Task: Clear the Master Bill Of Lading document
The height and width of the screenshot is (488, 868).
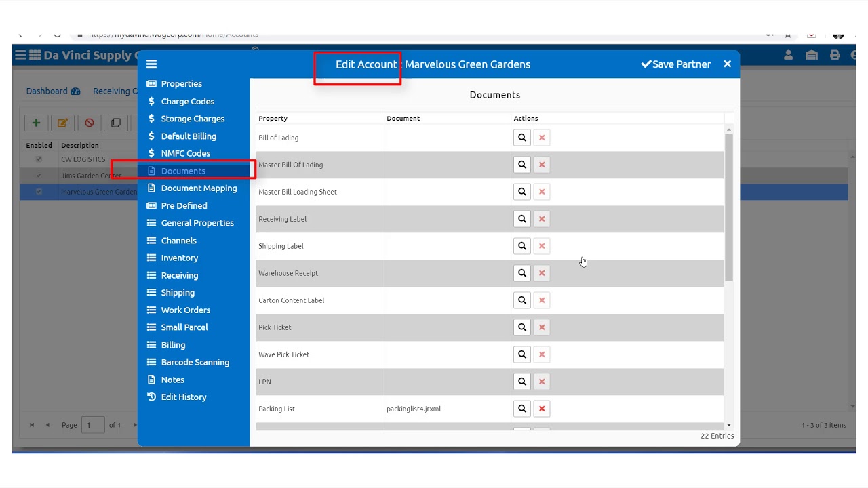Action: [x=542, y=165]
